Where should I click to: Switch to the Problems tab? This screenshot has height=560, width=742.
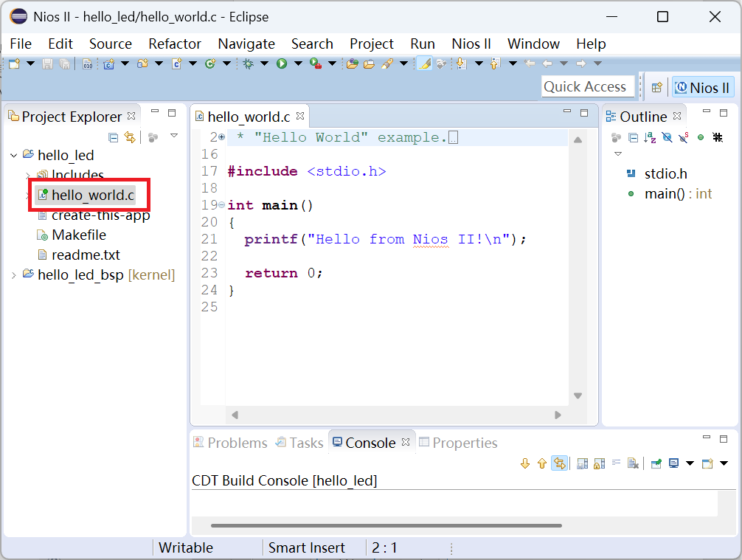point(230,443)
